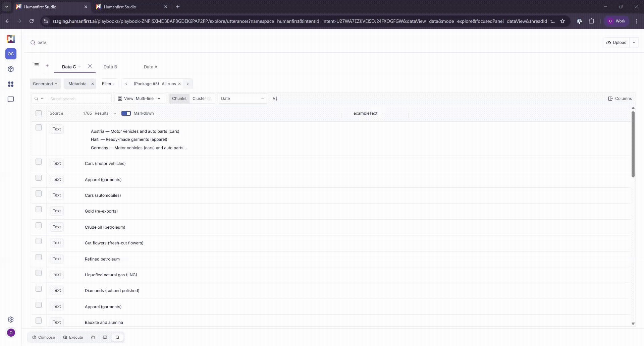The image size is (644, 346).
Task: Open the View: Multi-line dropdown
Action: point(140,98)
